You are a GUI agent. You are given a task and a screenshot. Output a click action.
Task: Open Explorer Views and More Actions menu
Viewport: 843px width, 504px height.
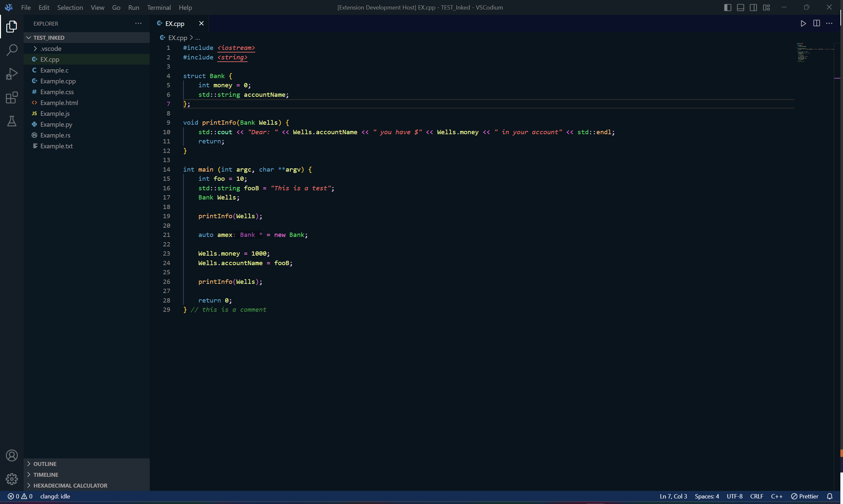coord(138,23)
